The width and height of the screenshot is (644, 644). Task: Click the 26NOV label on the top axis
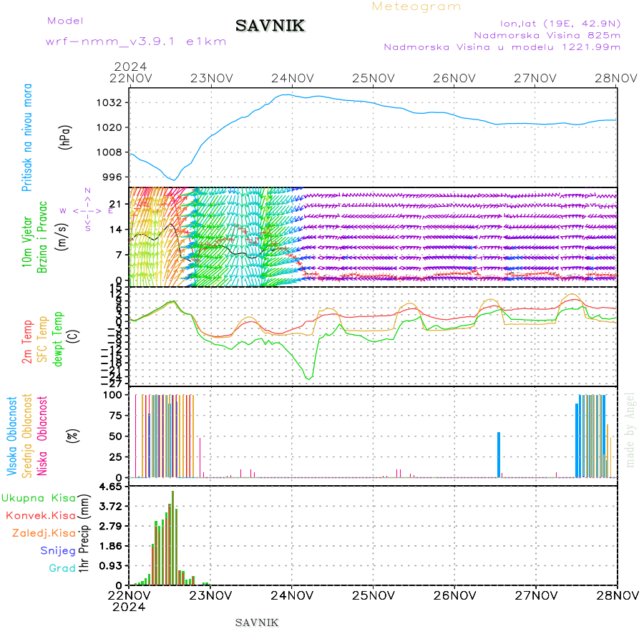(454, 78)
